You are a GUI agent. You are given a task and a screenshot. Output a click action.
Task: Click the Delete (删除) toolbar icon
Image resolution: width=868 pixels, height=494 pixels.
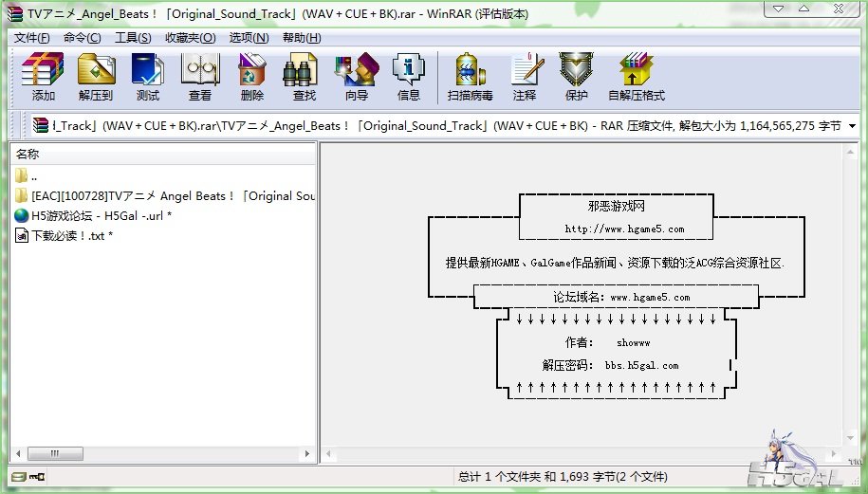pos(252,77)
